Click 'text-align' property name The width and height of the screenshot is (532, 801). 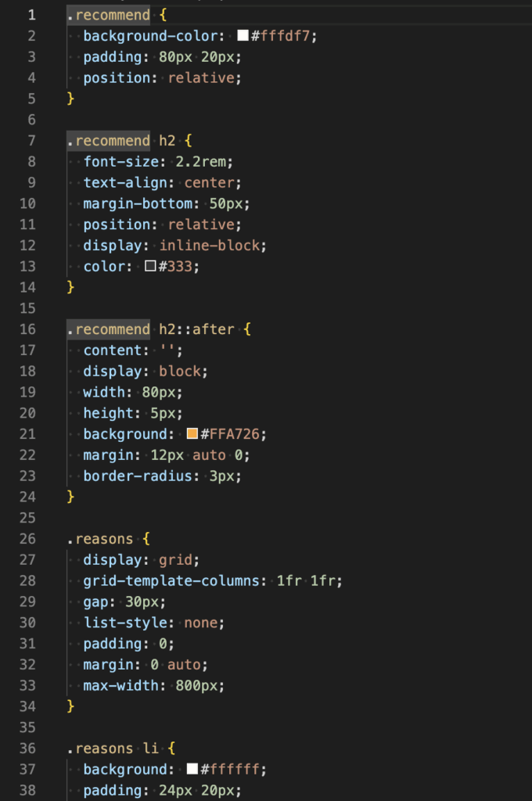coord(125,182)
